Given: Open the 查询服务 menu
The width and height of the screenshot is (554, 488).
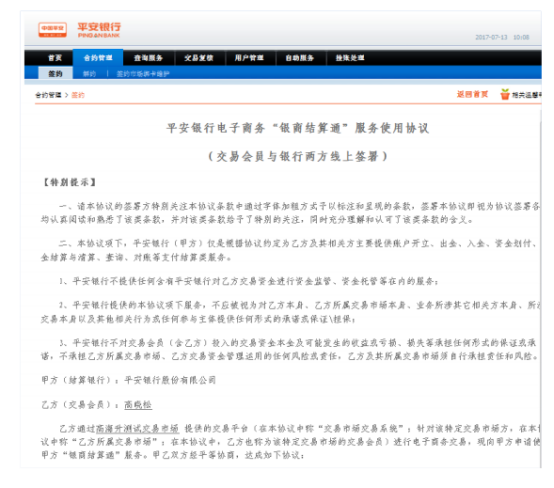Looking at the screenshot, I should click(148, 58).
